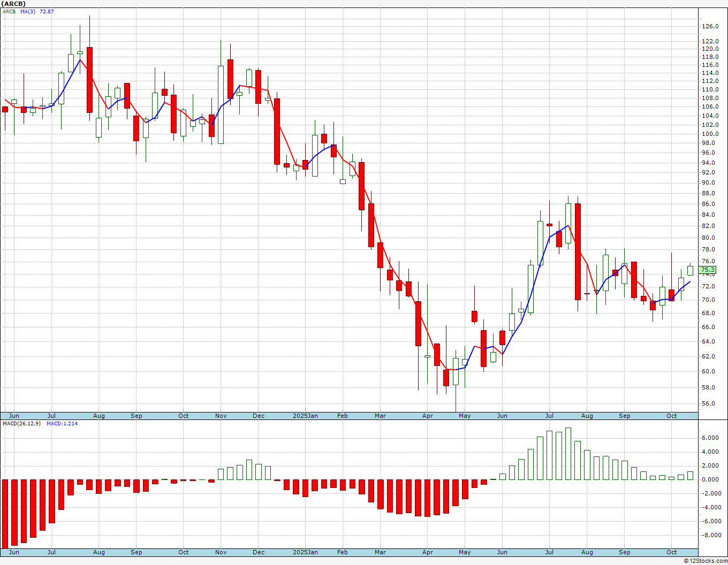Click the 100.0 price axis label
Screen dimensions: 728x565
[710, 134]
